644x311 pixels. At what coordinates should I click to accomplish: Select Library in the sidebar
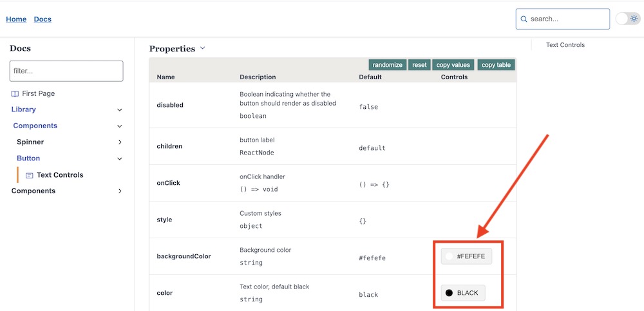tap(23, 109)
